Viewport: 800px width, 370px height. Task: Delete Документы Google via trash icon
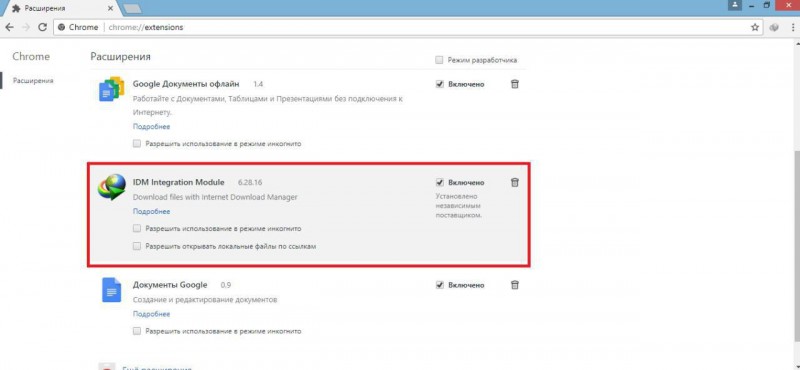(514, 285)
